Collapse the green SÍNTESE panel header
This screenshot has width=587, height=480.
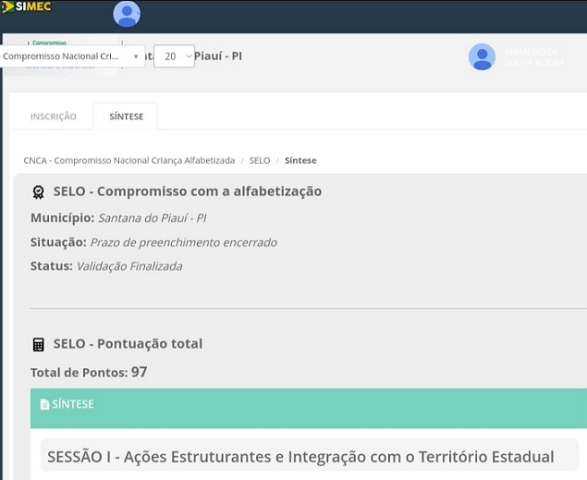point(308,408)
